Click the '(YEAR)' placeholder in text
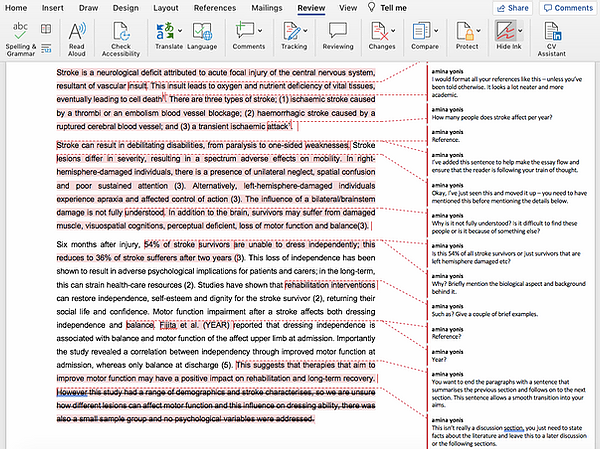 tap(216, 325)
